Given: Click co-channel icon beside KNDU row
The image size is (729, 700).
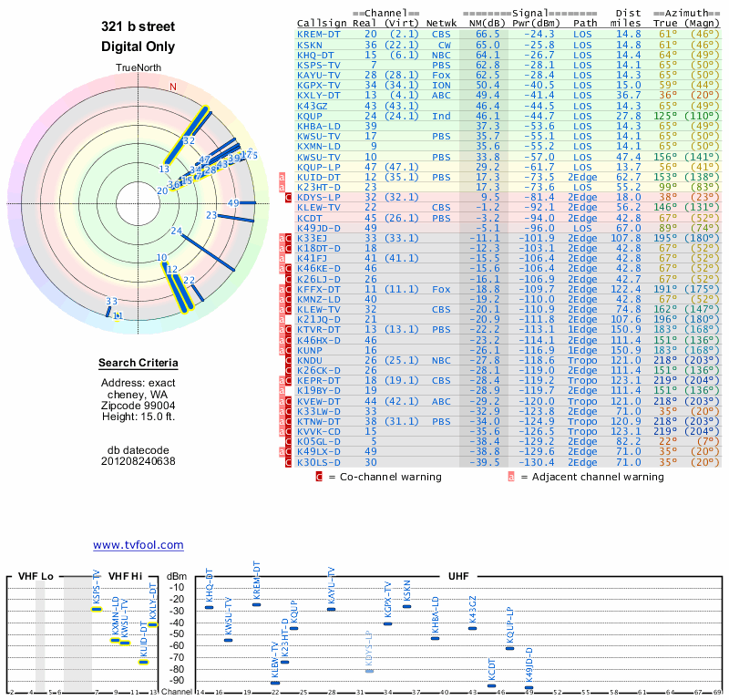Looking at the screenshot, I should 288,360.
